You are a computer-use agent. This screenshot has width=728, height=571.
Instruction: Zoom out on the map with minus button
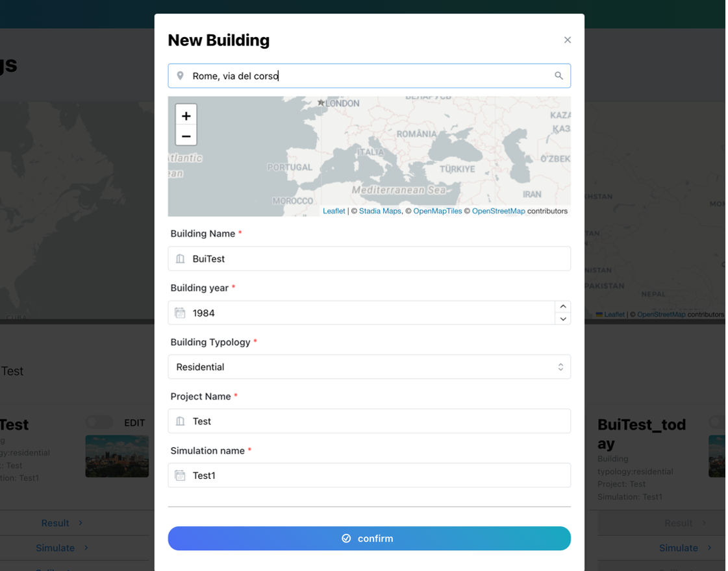186,136
